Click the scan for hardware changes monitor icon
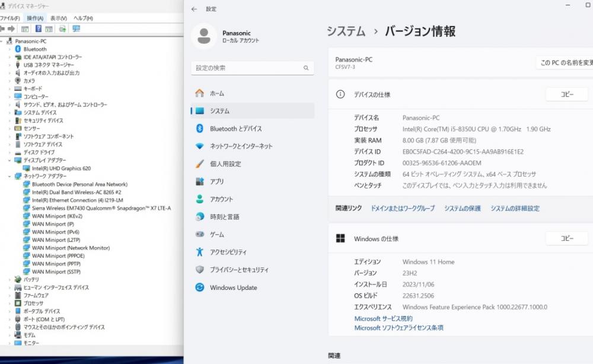The height and width of the screenshot is (364, 593). click(x=76, y=28)
